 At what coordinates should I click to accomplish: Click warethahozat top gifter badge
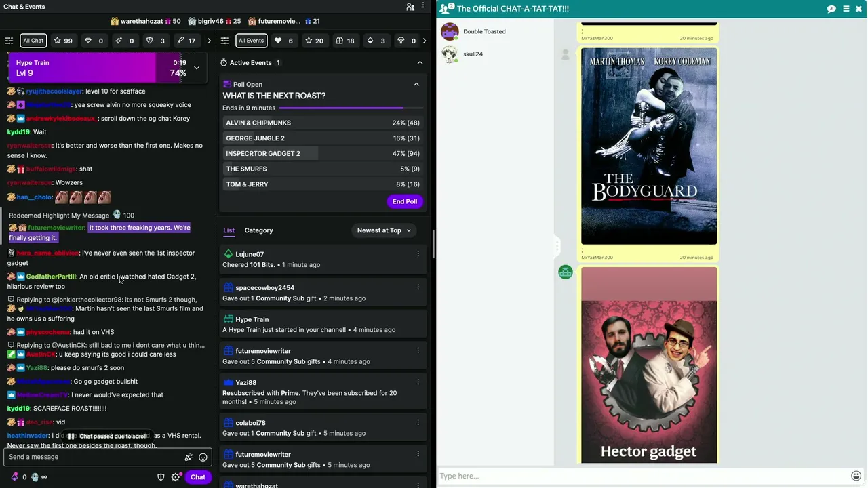click(x=146, y=21)
